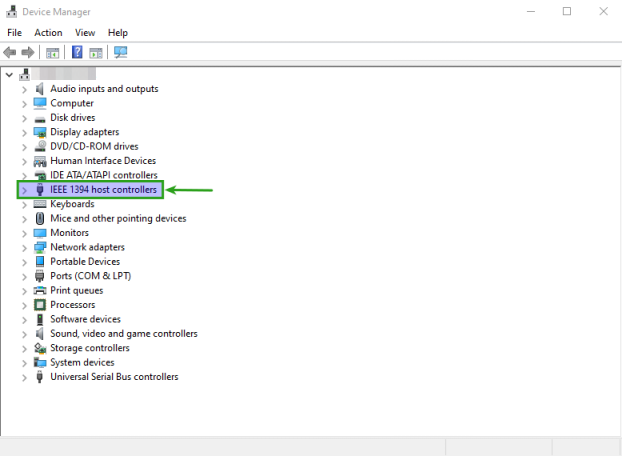622x456 pixels.
Task: Click the Monitors category icon
Action: pyautogui.click(x=40, y=233)
